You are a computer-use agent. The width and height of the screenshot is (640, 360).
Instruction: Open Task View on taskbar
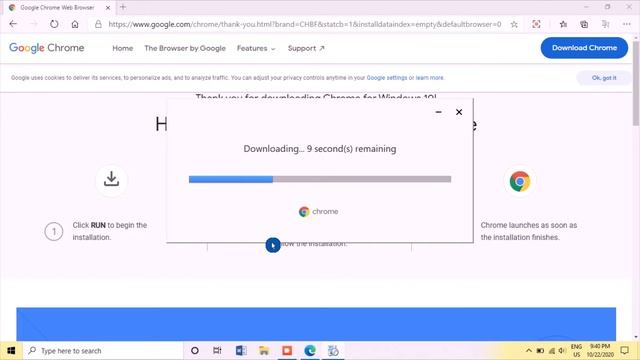pyautogui.click(x=217, y=351)
